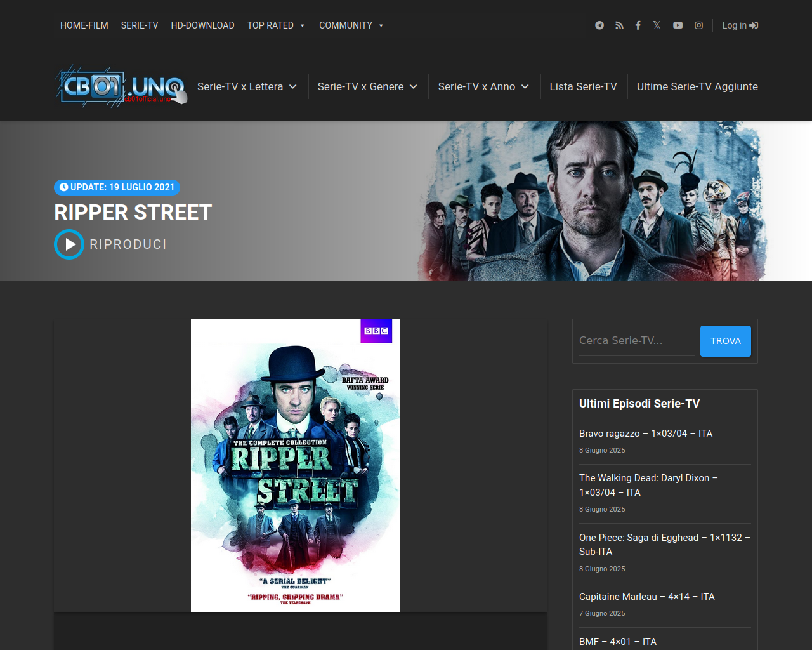Image resolution: width=812 pixels, height=650 pixels.
Task: Open BMF 4×01 ITA episode link
Action: (x=618, y=642)
